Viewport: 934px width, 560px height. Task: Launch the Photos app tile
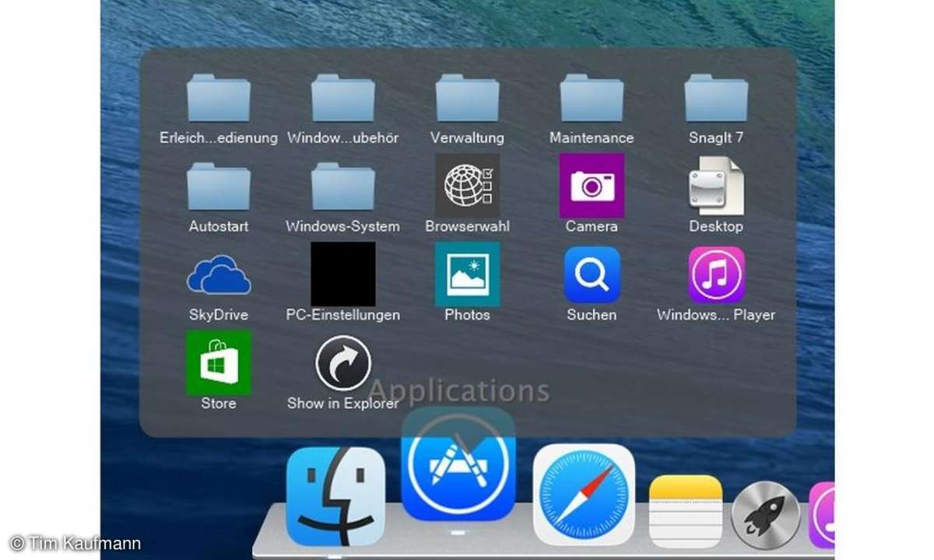point(467,274)
